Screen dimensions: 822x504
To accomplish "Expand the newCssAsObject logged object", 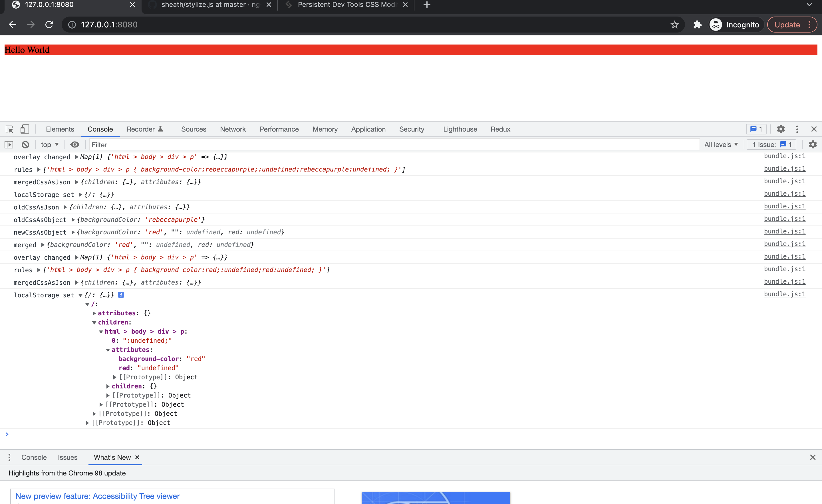I will (73, 232).
